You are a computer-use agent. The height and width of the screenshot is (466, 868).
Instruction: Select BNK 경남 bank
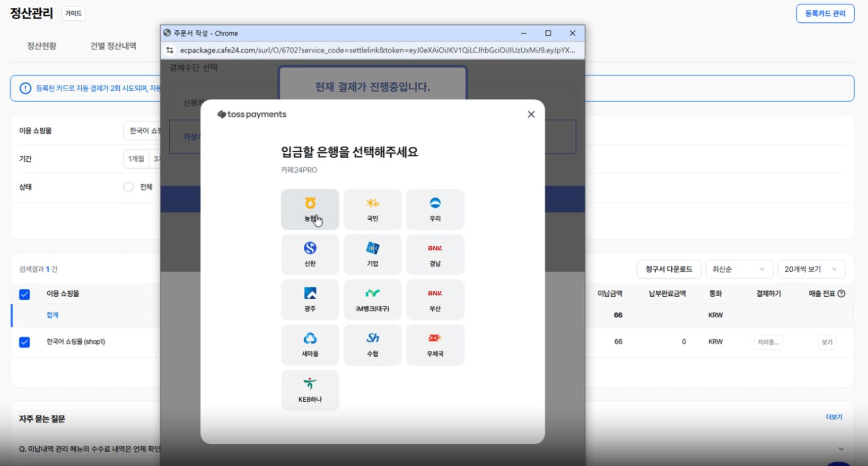435,255
